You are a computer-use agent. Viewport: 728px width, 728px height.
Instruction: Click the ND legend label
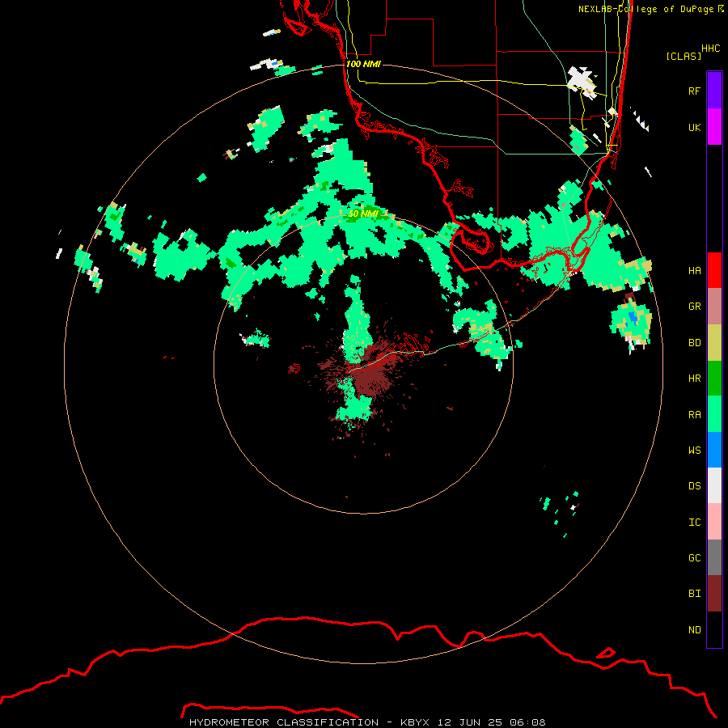[694, 629]
